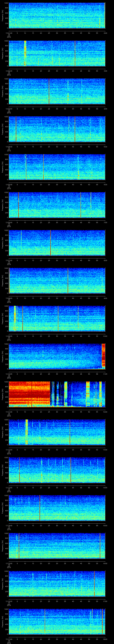The width and height of the screenshot is (114, 644).
Task: Click the red burst at end of 13:10:00 panel
Action: (x=103, y=356)
